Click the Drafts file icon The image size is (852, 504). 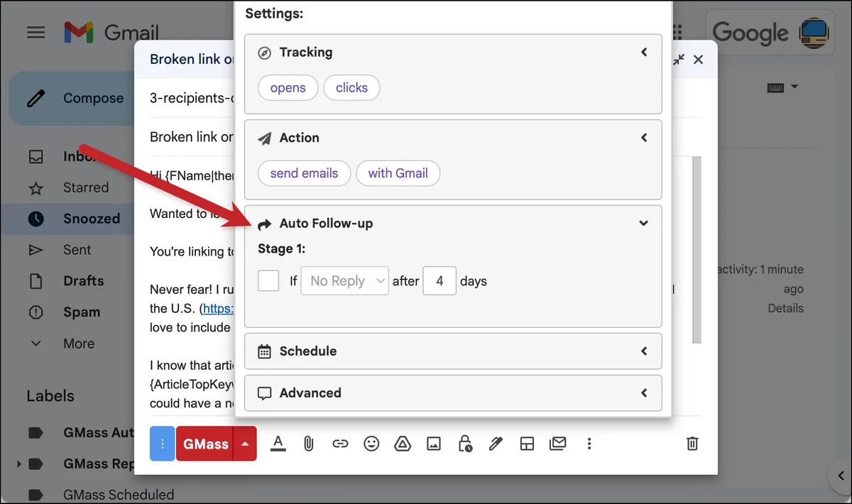click(35, 281)
